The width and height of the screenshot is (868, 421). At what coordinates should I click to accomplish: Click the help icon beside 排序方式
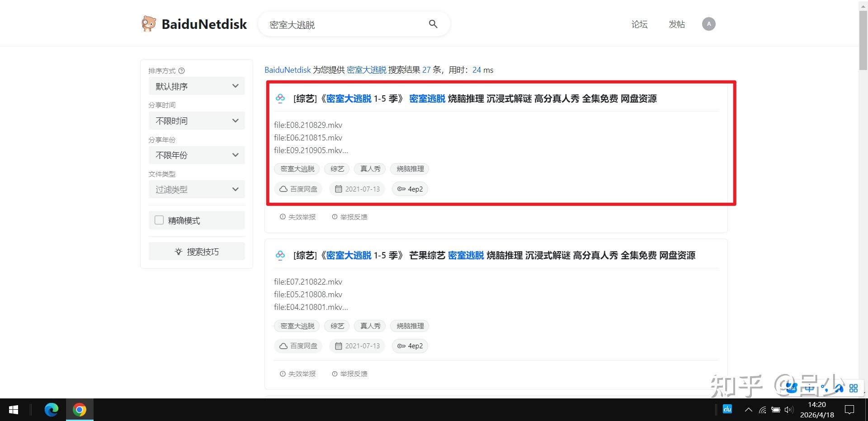pos(182,71)
